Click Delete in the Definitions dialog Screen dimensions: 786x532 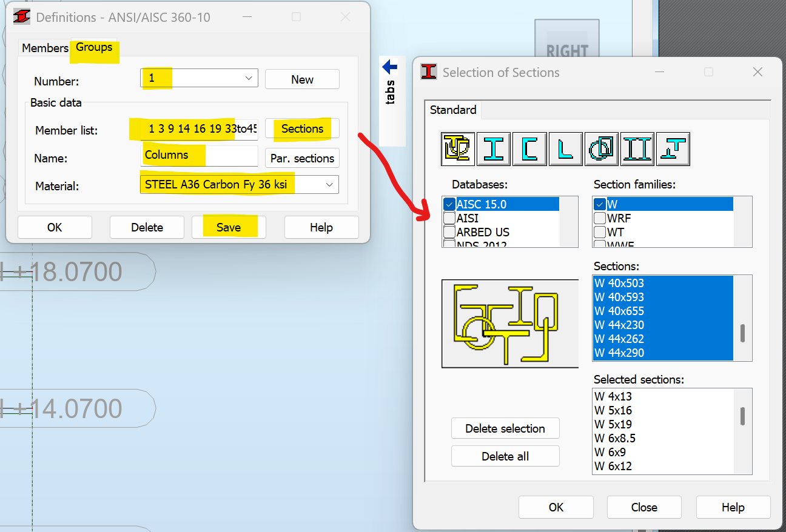pos(147,227)
